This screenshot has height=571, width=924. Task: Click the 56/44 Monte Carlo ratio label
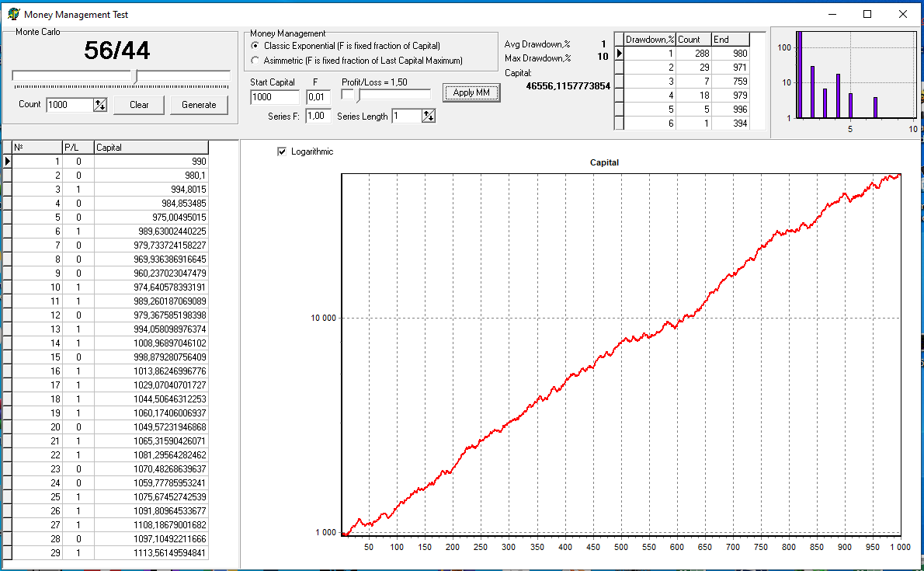(116, 50)
